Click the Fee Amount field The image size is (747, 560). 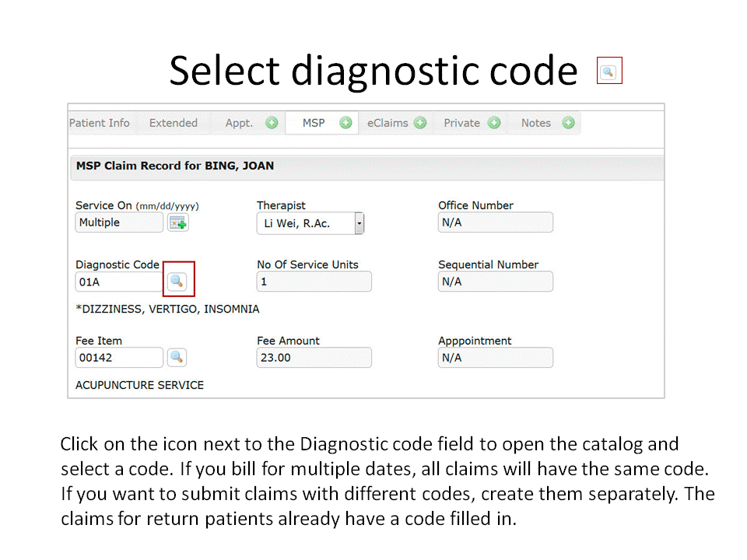click(314, 358)
